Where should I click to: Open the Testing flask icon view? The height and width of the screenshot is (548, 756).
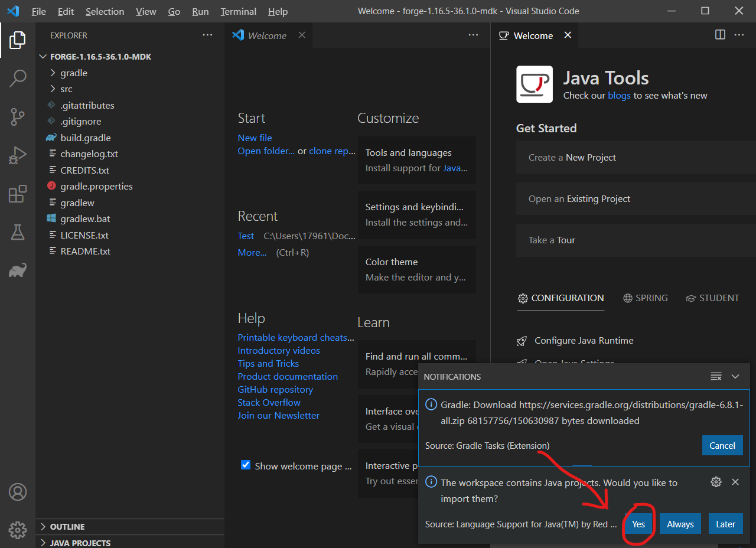point(18,233)
